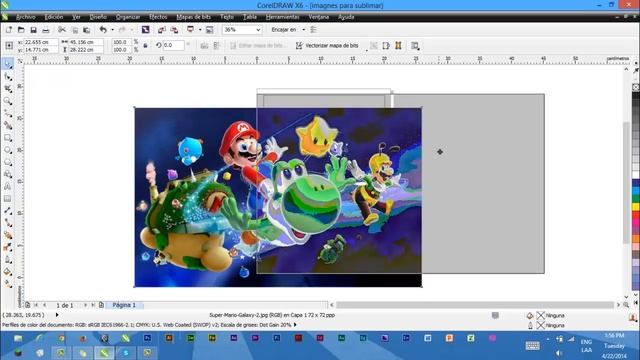Pick the white swatch in the color palette
Screen dimensions: 640x360
click(636, 174)
